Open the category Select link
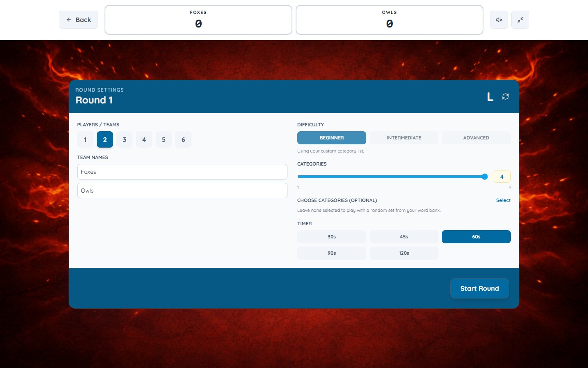The width and height of the screenshot is (588, 368). (503, 200)
